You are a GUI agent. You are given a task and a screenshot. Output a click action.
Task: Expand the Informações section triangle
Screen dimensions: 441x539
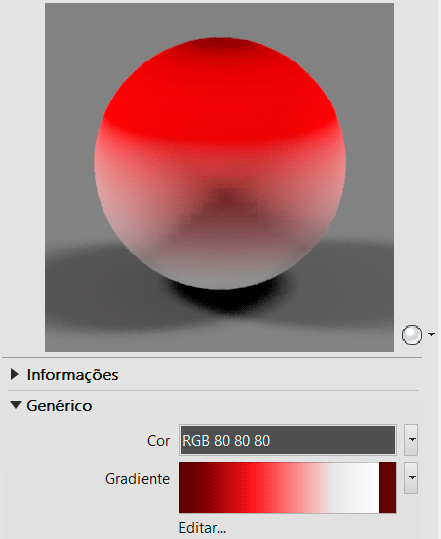[x=14, y=374]
